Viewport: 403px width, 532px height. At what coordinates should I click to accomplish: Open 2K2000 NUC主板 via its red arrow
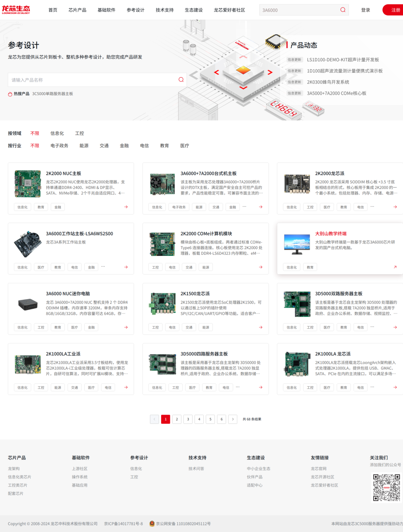pos(126,207)
